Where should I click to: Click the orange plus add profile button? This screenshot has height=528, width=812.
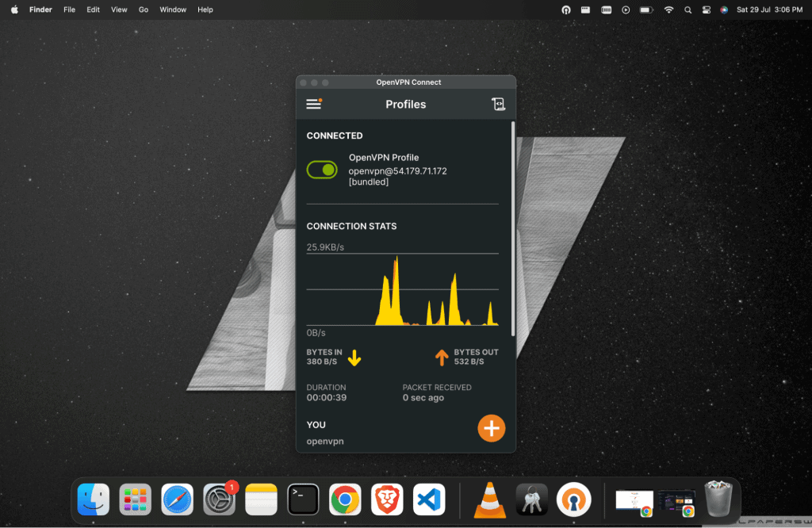[x=491, y=428]
